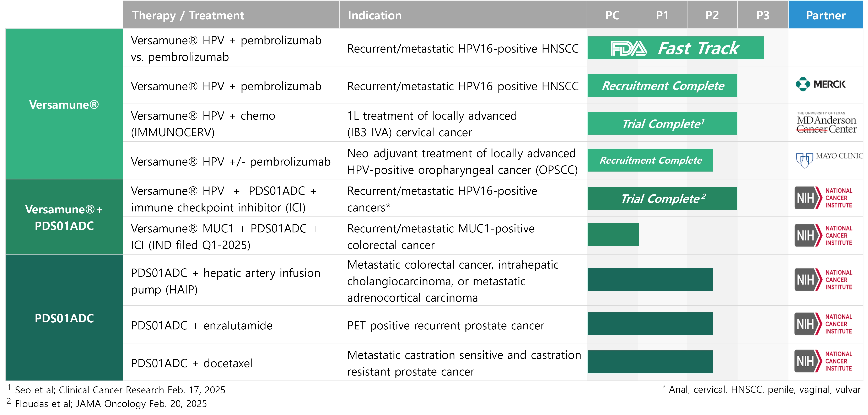Image resolution: width=868 pixels, height=415 pixels.
Task: Click the Mayo Clinic logo
Action: click(829, 159)
